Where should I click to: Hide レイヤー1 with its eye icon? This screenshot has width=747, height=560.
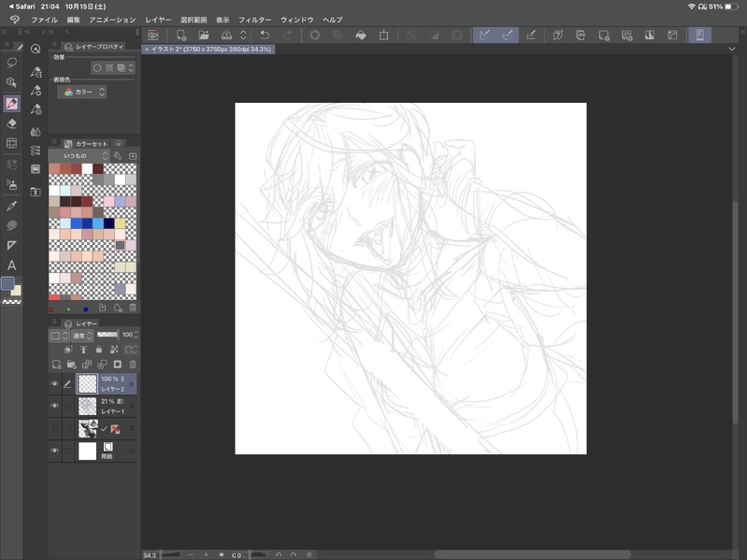(54, 406)
